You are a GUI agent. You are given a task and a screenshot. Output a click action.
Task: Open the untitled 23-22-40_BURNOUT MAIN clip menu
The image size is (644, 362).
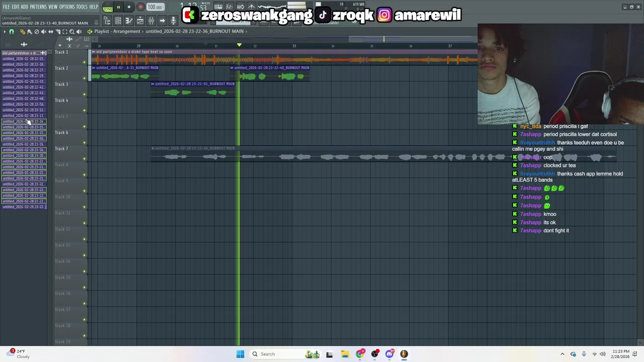232,67
